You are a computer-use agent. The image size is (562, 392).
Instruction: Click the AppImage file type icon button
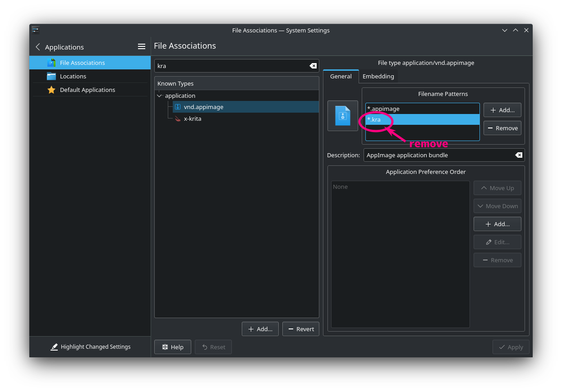[x=342, y=116]
